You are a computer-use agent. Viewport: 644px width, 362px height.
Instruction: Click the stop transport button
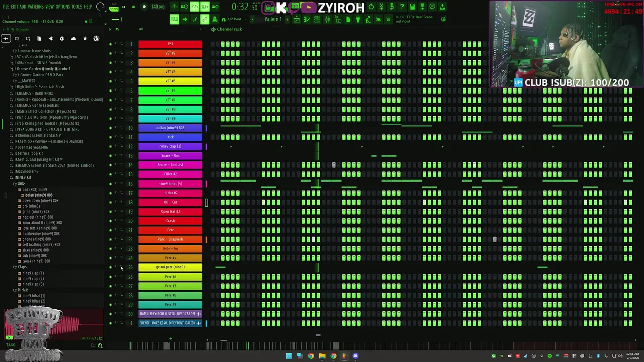(133, 7)
